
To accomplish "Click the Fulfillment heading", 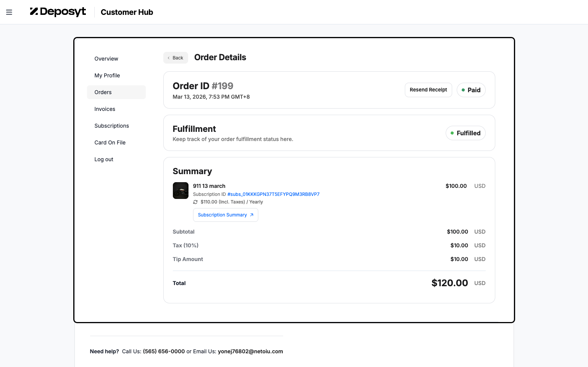I will 194,129.
